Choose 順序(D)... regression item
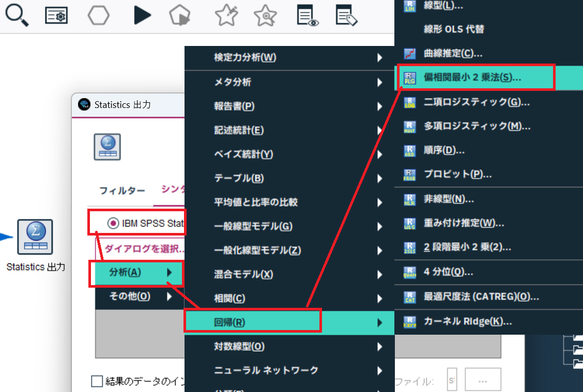The image size is (583, 392). pos(488,150)
